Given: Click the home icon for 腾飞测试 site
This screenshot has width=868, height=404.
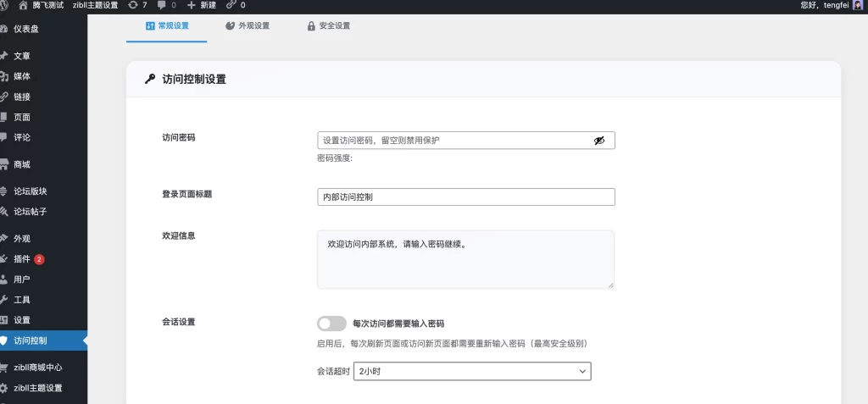Looking at the screenshot, I should (x=23, y=5).
